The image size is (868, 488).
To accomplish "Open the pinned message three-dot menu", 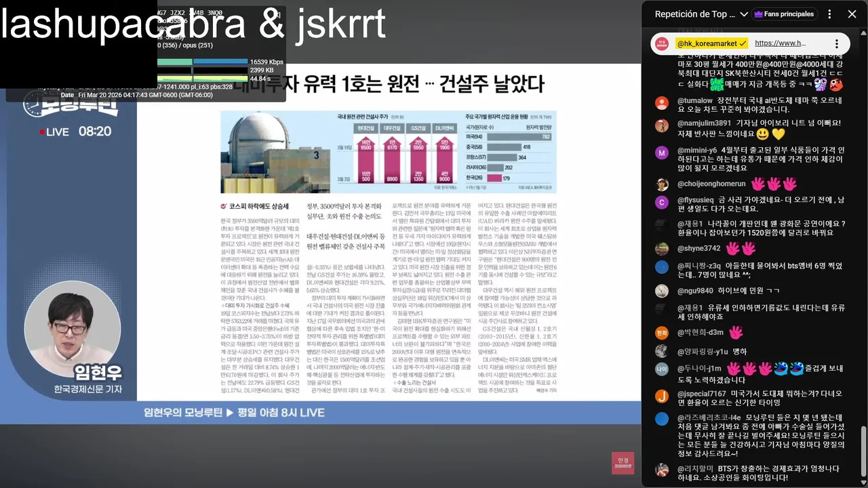I will (x=837, y=43).
